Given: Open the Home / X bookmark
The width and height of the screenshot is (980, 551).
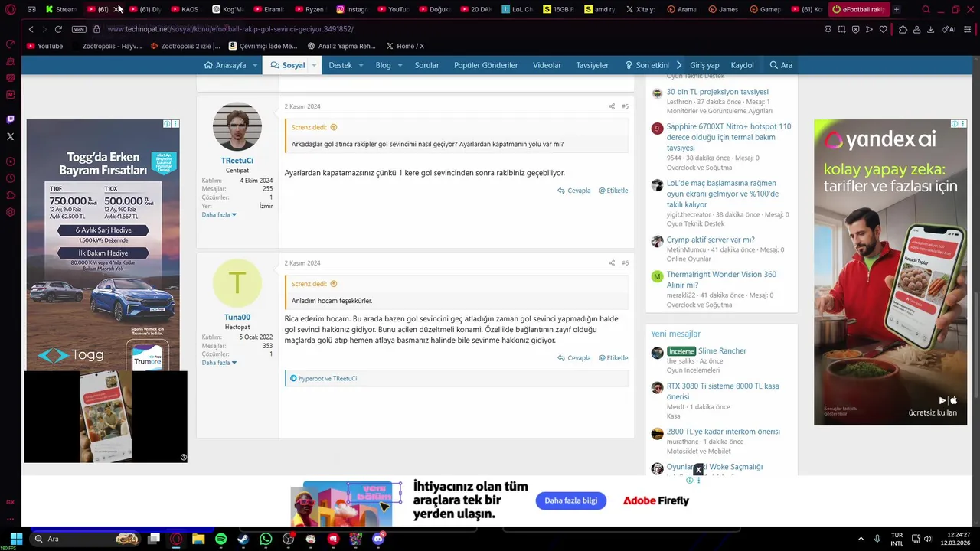Looking at the screenshot, I should tap(405, 46).
